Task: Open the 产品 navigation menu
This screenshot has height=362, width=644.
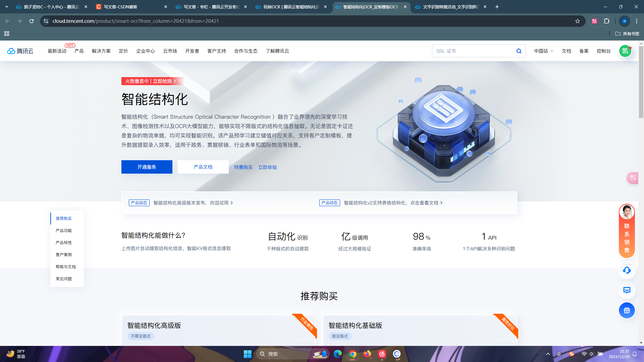Action: tap(79, 51)
